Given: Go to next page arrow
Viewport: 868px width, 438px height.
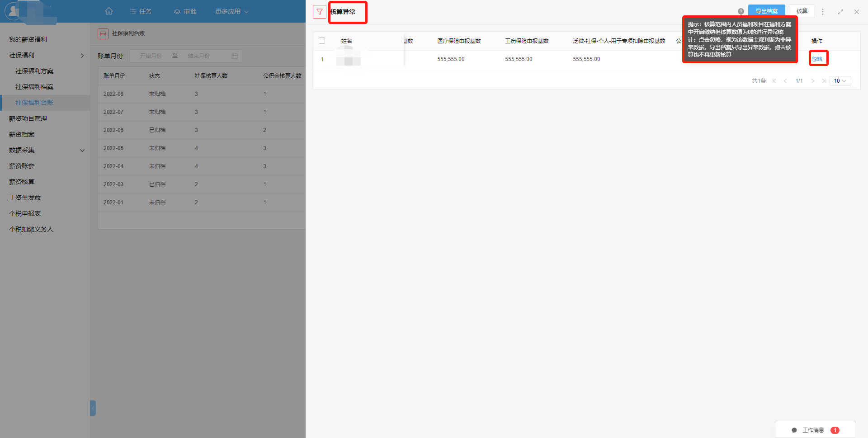Looking at the screenshot, I should (x=812, y=81).
